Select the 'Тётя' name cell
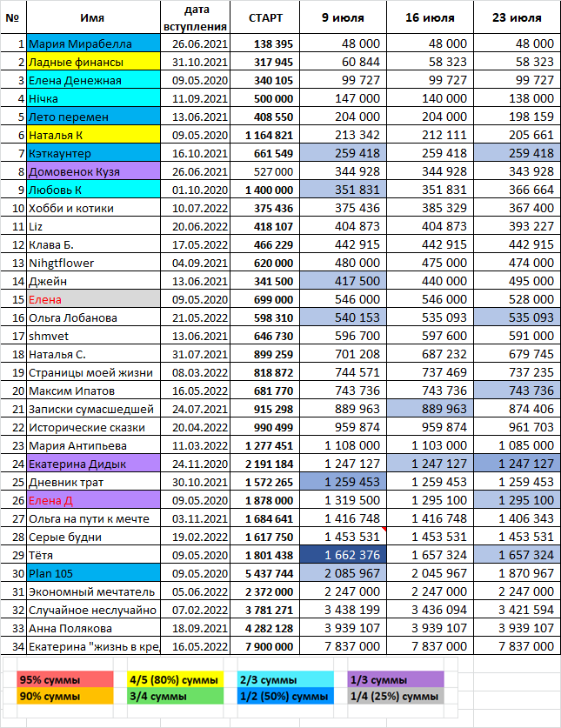The width and height of the screenshot is (561, 728). pyautogui.click(x=93, y=555)
